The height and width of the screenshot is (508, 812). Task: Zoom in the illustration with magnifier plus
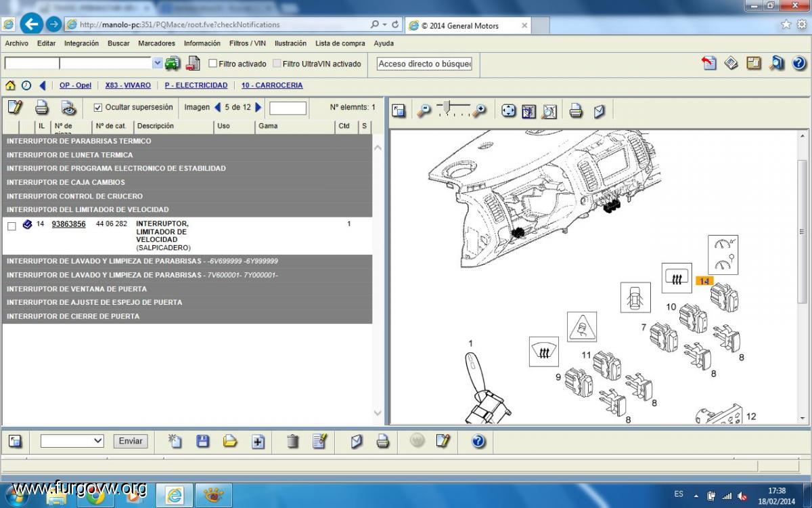point(480,110)
